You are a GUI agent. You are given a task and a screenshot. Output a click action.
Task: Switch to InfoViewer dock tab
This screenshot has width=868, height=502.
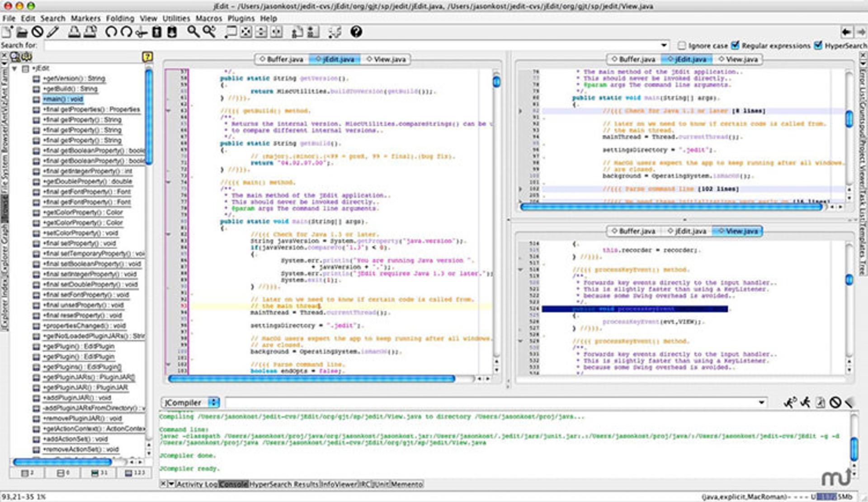pyautogui.click(x=339, y=484)
